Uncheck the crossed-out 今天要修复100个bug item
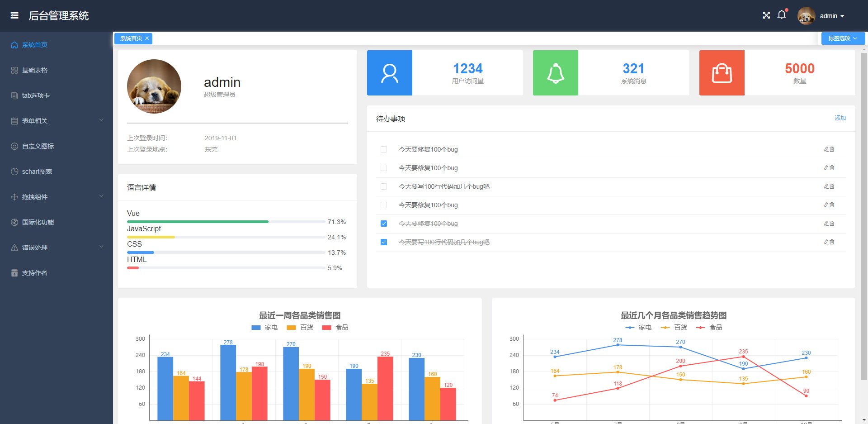The image size is (868, 424). [384, 224]
